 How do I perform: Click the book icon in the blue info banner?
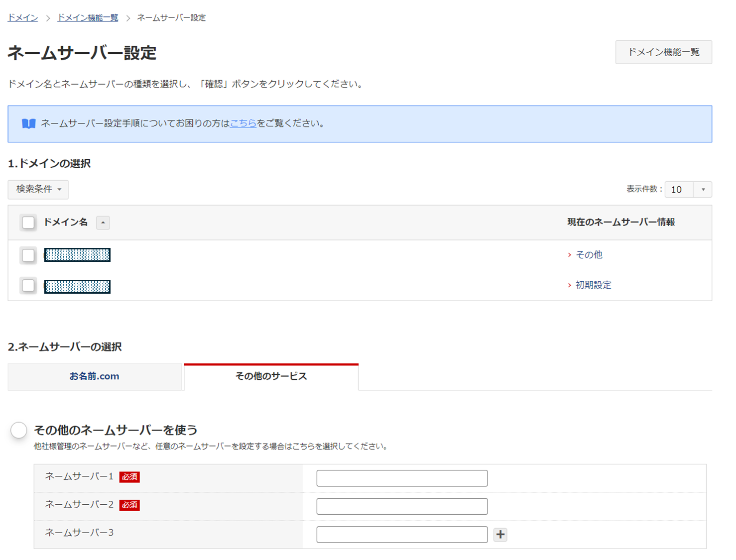[29, 123]
